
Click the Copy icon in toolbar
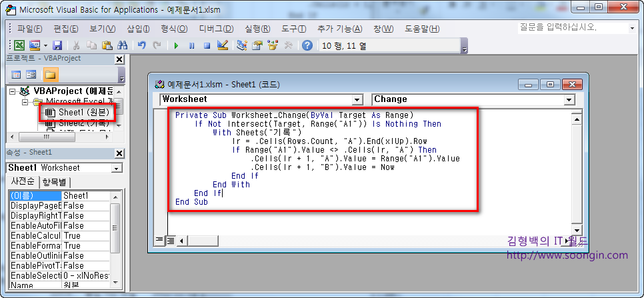point(91,45)
